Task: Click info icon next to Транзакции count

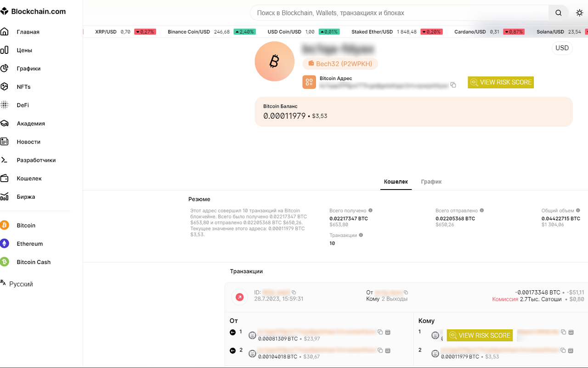Action: (x=361, y=235)
